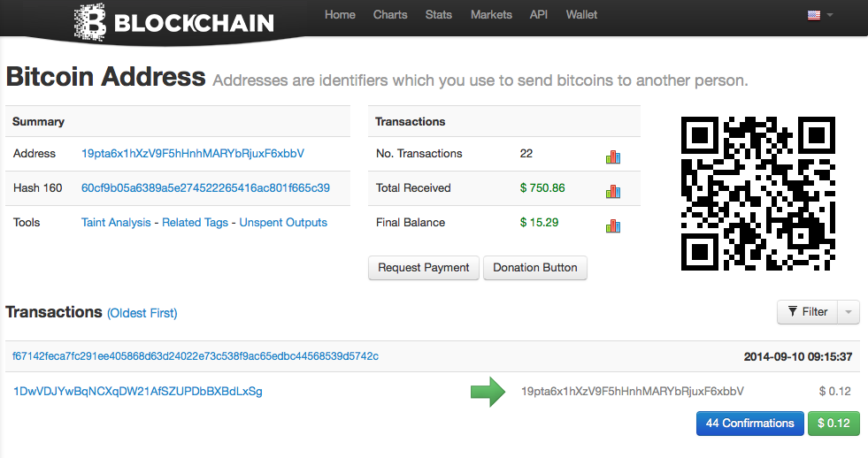The width and height of the screenshot is (868, 458).
Task: Open Taint Analysis tool
Action: coord(116,222)
